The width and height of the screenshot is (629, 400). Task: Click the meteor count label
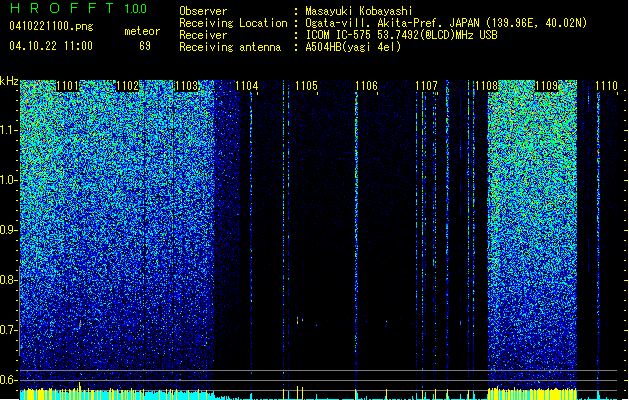coord(142,31)
